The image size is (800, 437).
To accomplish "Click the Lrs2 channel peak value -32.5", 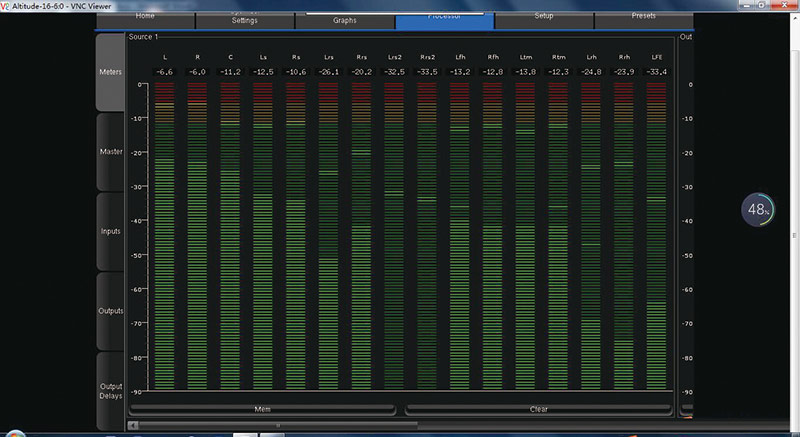I will 394,72.
